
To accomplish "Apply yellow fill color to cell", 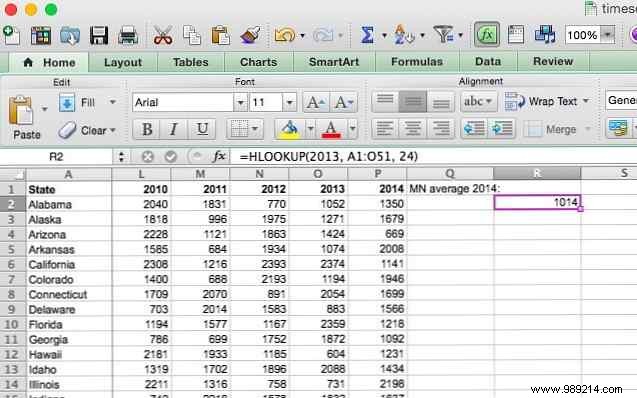I will click(289, 130).
